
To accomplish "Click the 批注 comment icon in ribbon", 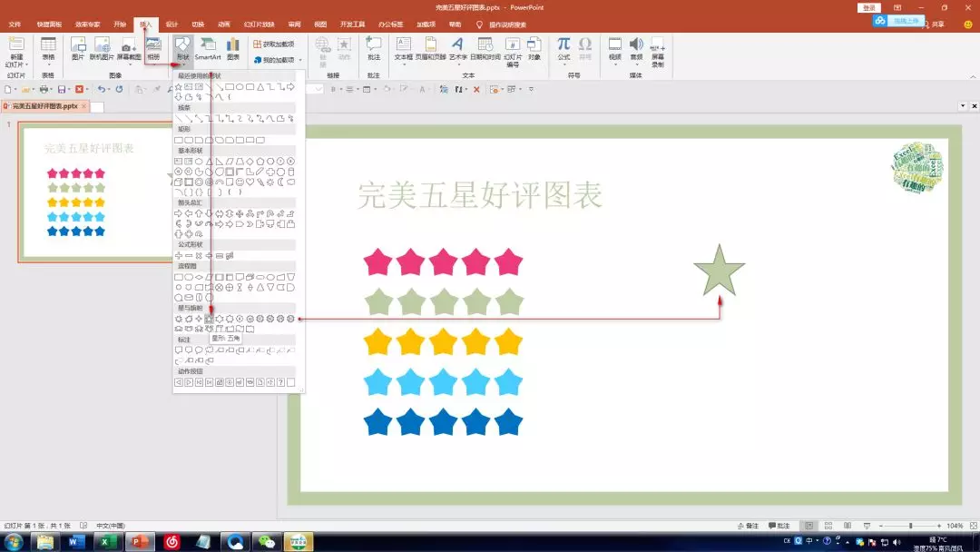I will point(374,48).
